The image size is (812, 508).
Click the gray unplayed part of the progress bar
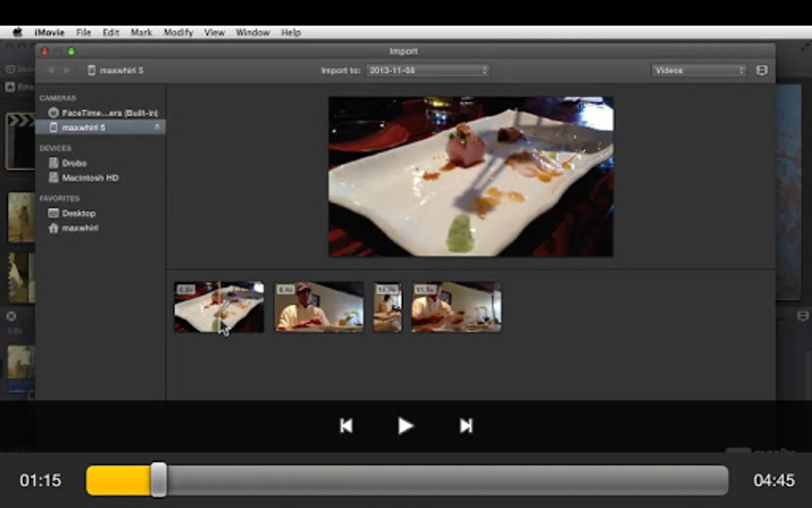(447, 480)
